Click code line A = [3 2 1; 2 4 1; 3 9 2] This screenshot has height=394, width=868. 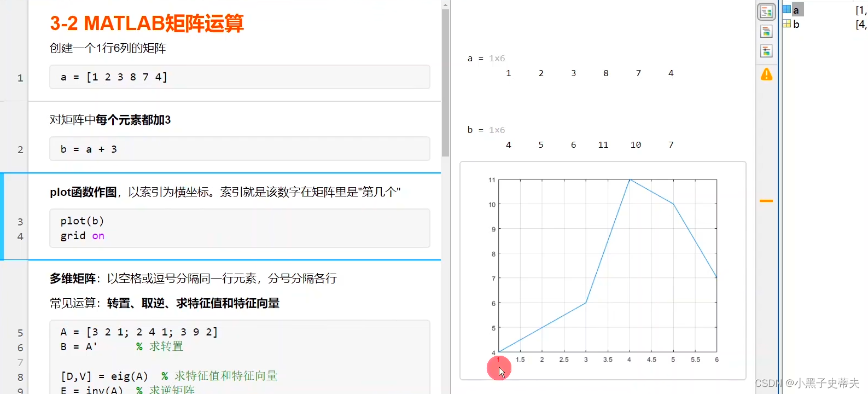[x=139, y=332]
